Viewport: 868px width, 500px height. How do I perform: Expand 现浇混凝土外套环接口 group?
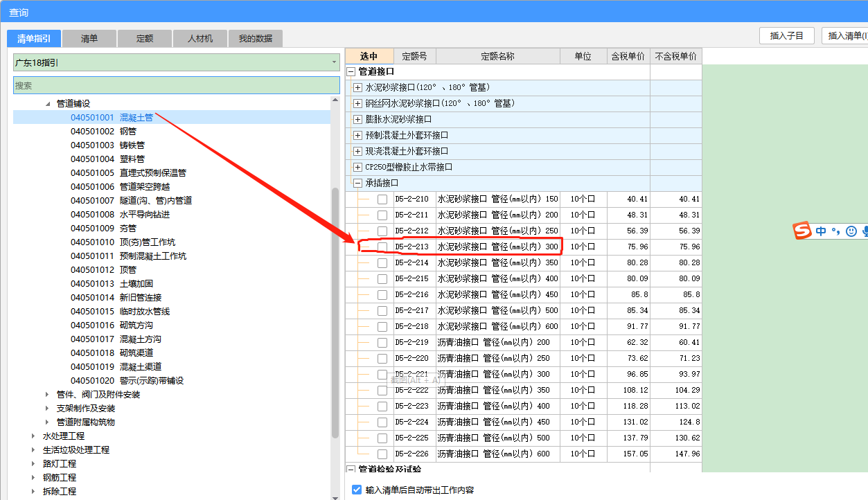[358, 151]
